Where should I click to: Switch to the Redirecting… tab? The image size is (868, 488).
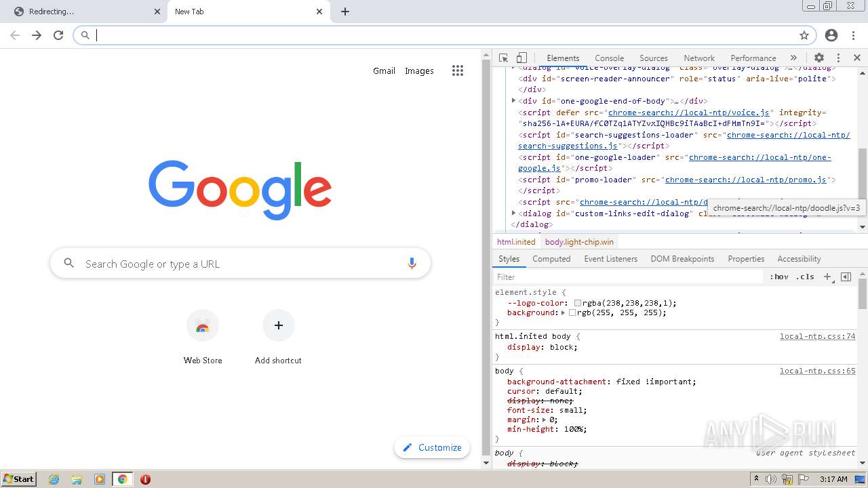coord(83,12)
